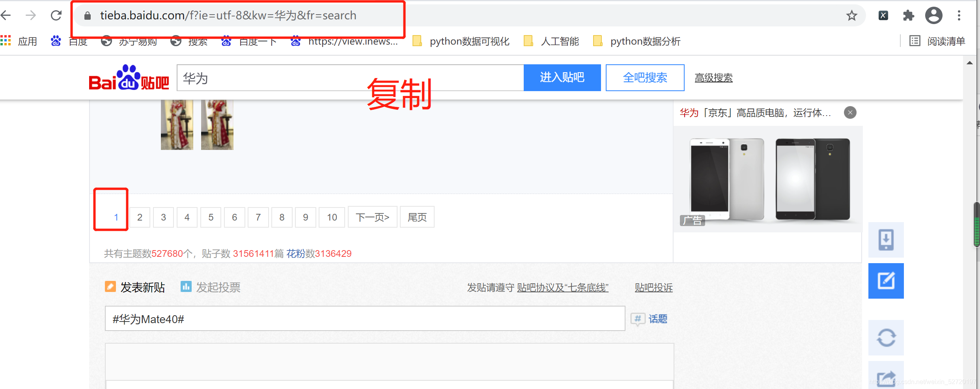Bookmark this page with the star icon

pos(851,15)
